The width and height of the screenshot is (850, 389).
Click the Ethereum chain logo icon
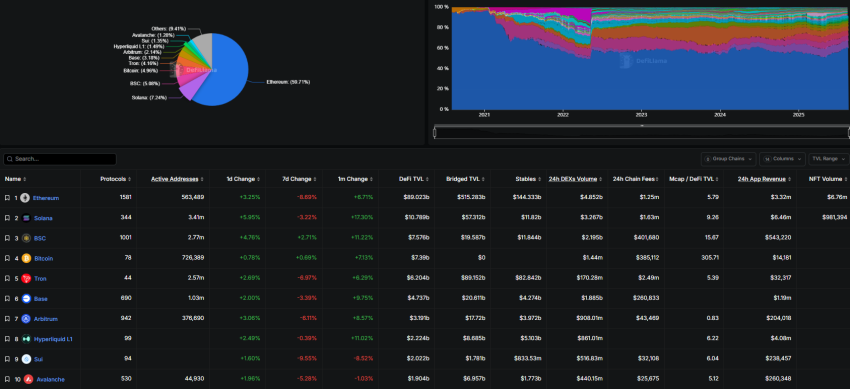click(x=25, y=198)
